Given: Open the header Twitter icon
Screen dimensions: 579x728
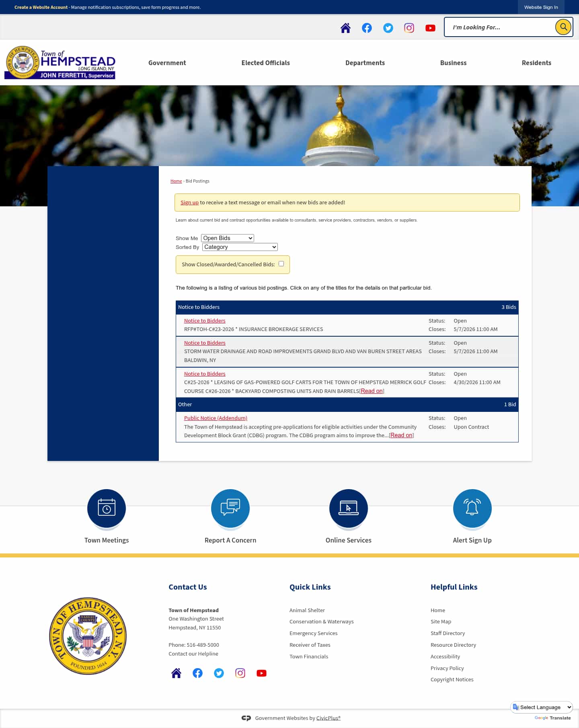Looking at the screenshot, I should 388,28.
